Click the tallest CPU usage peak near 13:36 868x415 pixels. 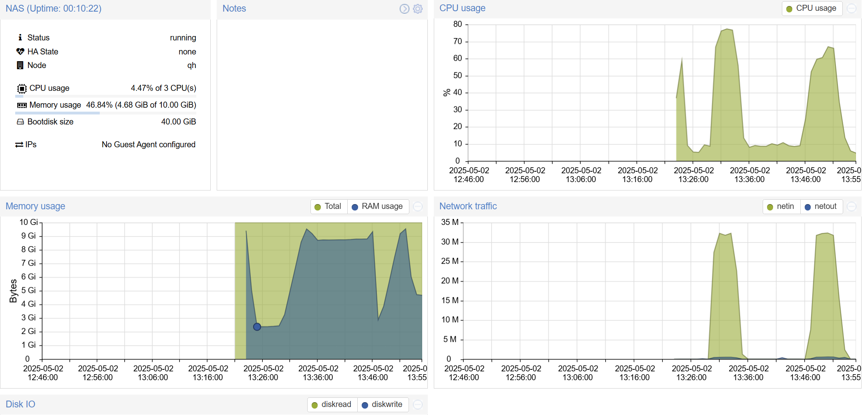coord(727,29)
